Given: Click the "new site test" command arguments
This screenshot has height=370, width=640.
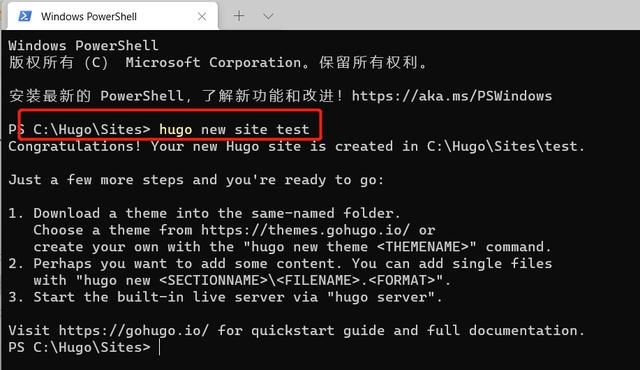Looking at the screenshot, I should pos(255,130).
